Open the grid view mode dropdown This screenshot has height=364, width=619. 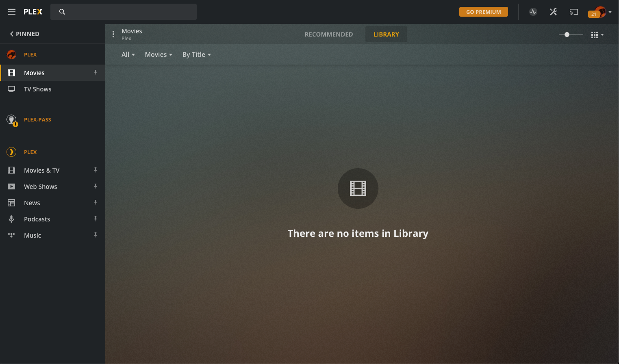pyautogui.click(x=597, y=35)
